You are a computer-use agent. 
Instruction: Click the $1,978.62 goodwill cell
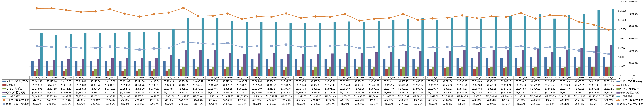coord(198,89)
